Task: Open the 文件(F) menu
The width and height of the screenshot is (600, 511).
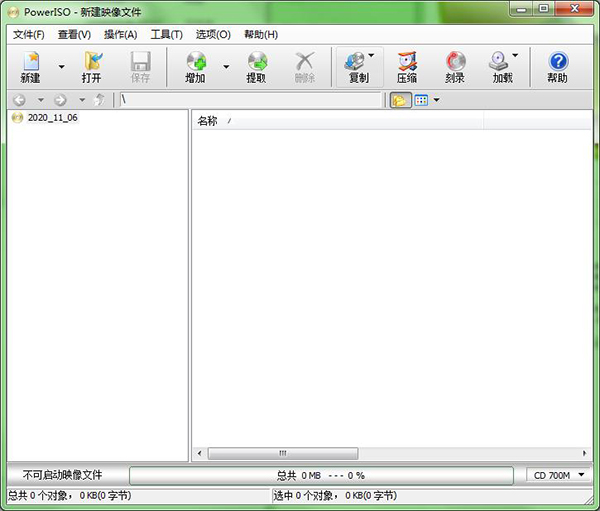Action: click(29, 35)
